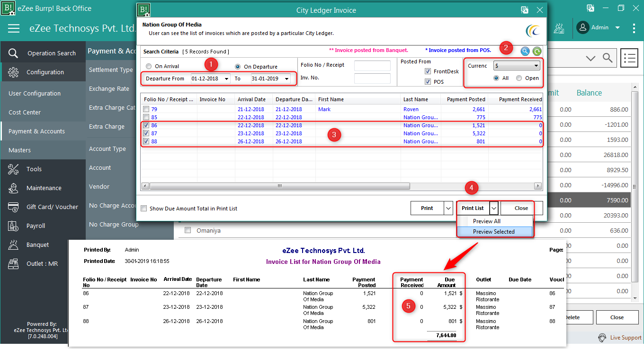Open Settlement Type submenu item

click(111, 70)
